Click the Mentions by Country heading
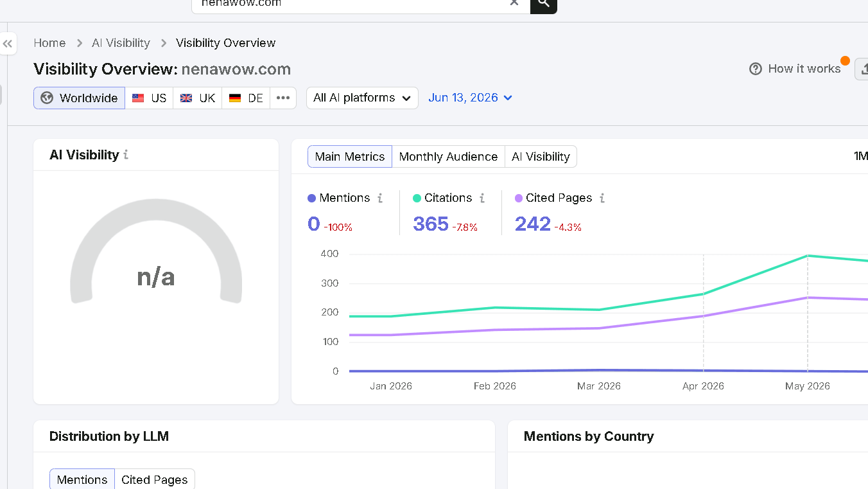The width and height of the screenshot is (868, 489). coord(589,436)
